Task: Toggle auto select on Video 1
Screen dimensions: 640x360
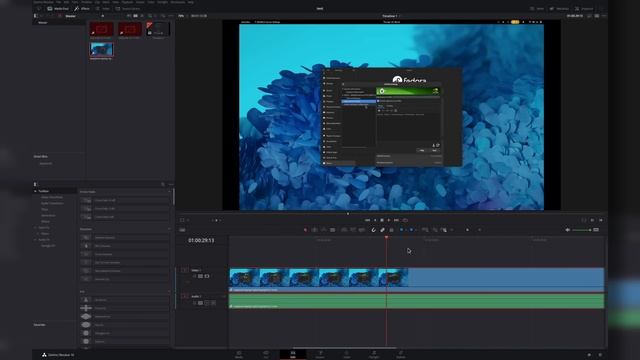Action: (200, 276)
